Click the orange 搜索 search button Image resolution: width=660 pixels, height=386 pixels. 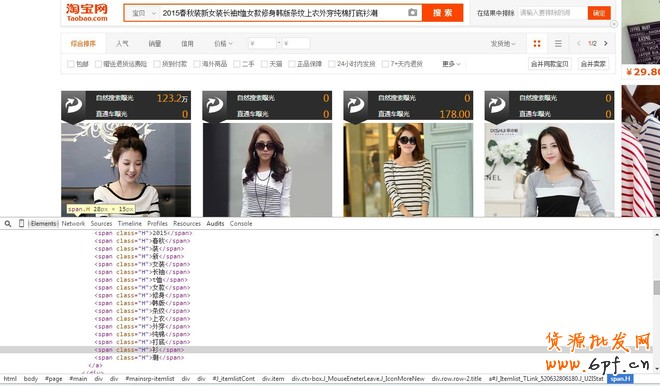tap(442, 13)
